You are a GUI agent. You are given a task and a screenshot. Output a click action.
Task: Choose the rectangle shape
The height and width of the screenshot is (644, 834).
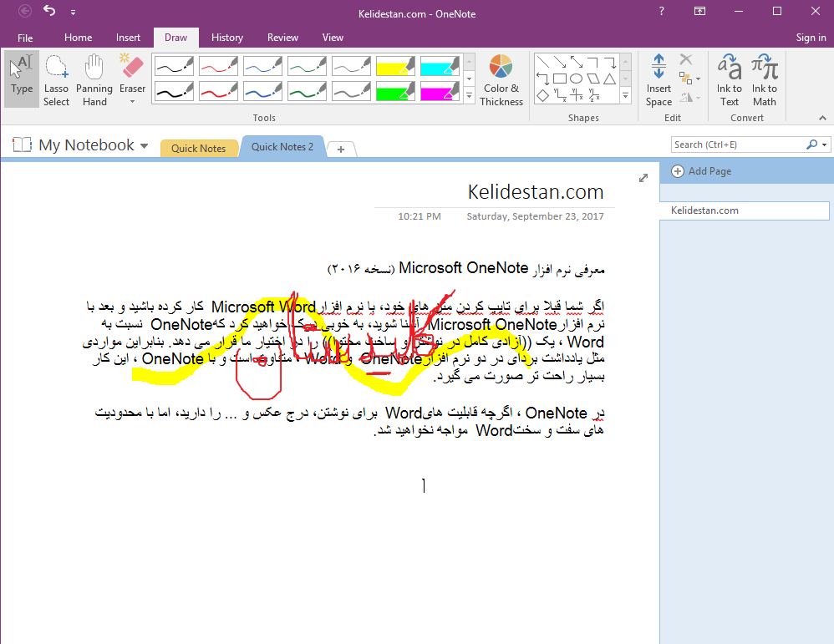point(560,79)
